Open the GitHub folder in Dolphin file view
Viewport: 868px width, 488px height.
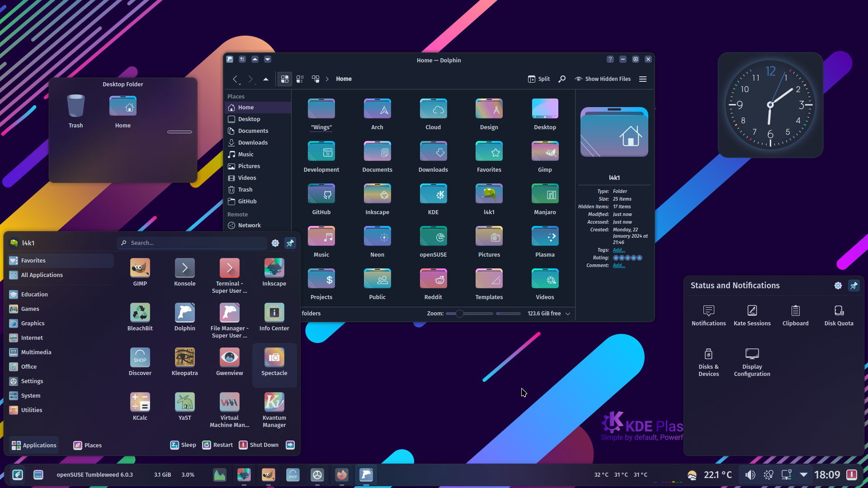pos(321,199)
